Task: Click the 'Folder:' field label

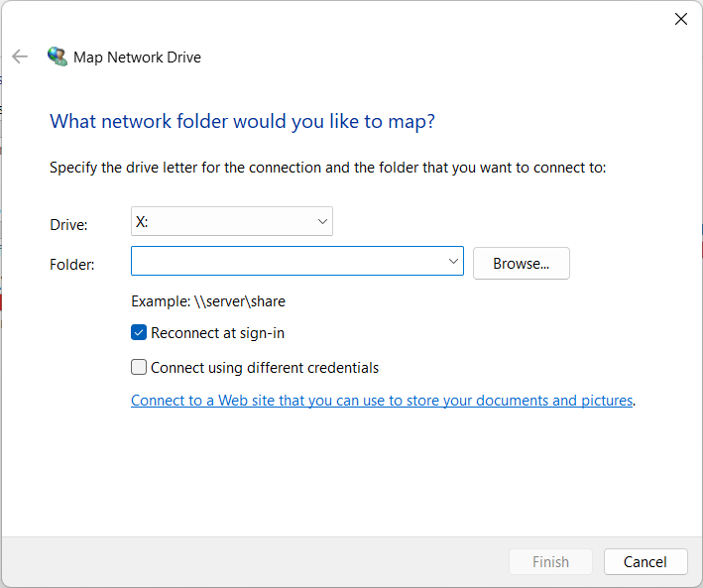Action: click(71, 264)
